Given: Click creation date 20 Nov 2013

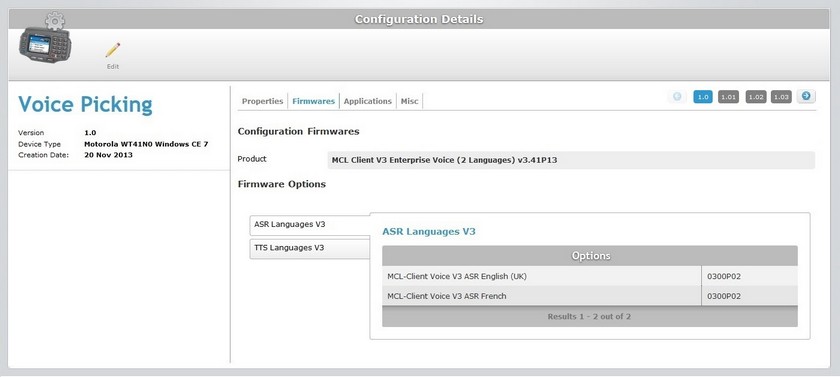Looking at the screenshot, I should 109,155.
